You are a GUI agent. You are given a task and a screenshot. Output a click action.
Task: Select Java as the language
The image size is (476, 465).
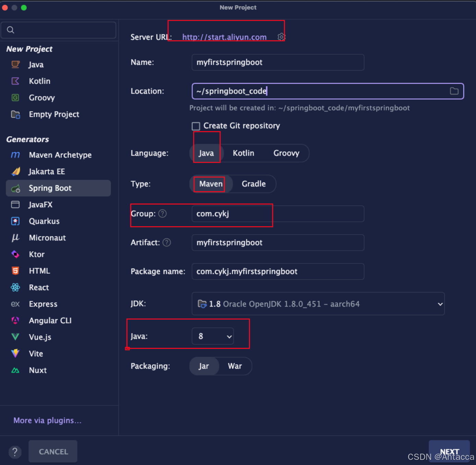click(206, 153)
